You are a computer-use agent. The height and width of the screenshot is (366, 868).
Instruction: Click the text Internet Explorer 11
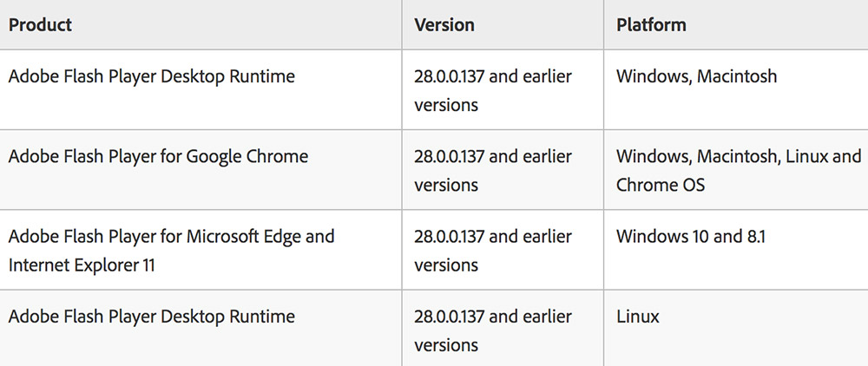click(x=82, y=265)
